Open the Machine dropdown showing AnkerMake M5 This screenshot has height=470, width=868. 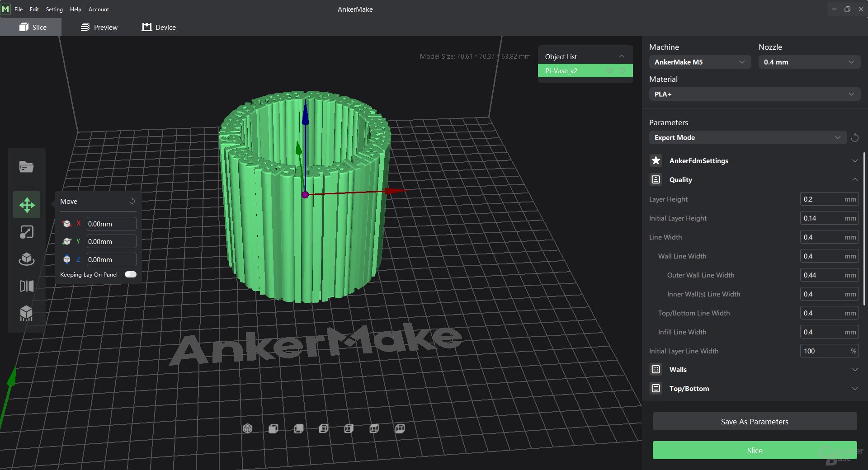[699, 62]
